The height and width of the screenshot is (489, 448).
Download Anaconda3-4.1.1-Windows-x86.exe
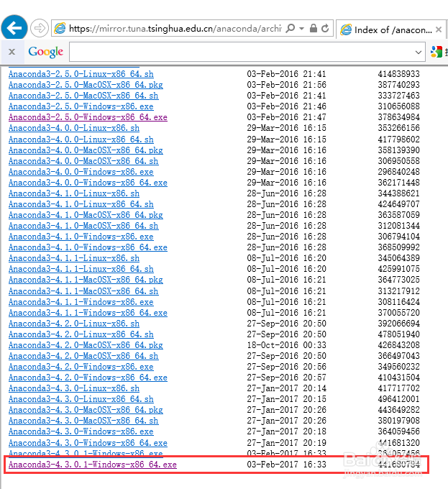tap(81, 302)
